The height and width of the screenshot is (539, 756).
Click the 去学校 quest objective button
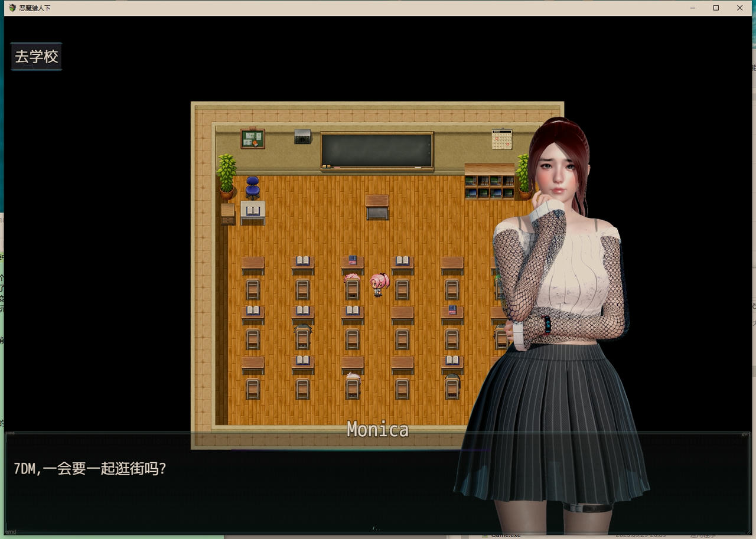click(x=37, y=57)
